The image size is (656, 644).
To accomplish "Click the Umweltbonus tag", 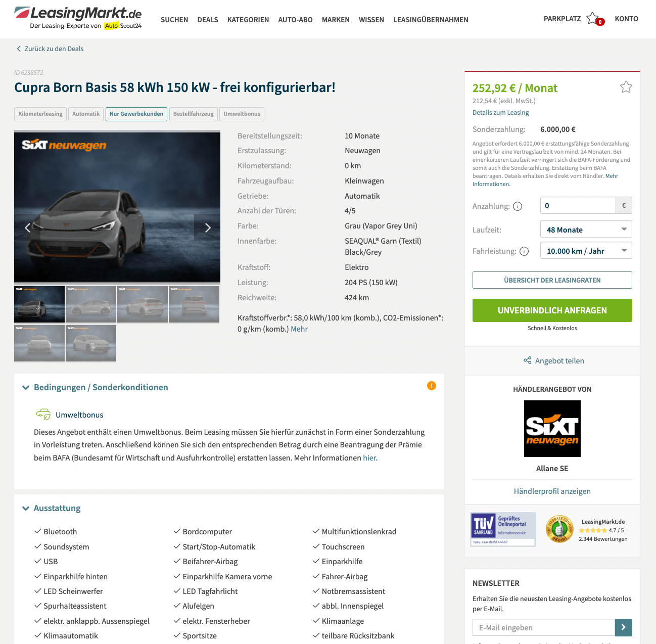I will pyautogui.click(x=242, y=114).
